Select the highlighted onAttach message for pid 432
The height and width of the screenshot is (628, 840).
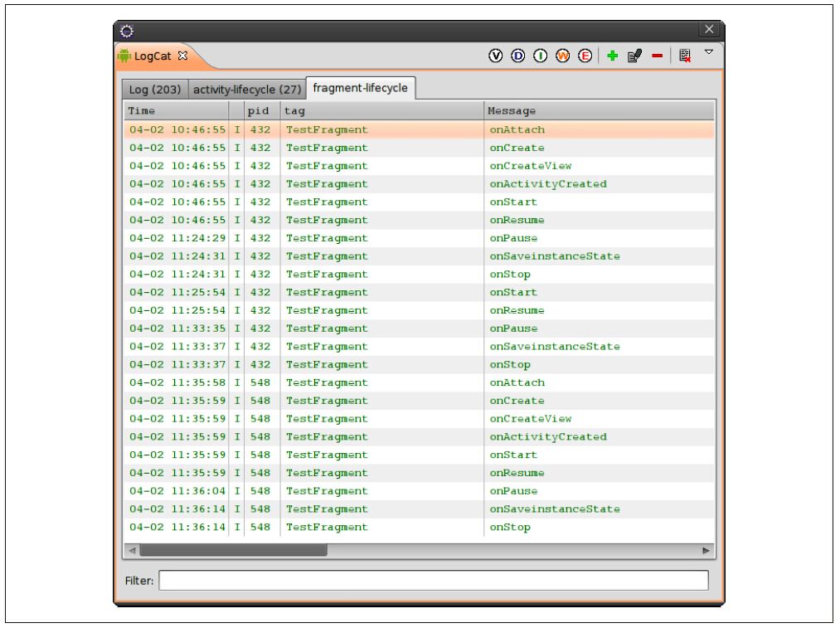click(517, 129)
